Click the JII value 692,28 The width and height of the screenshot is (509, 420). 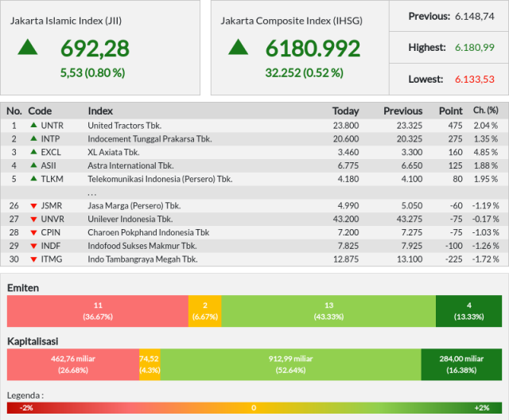coord(95,49)
